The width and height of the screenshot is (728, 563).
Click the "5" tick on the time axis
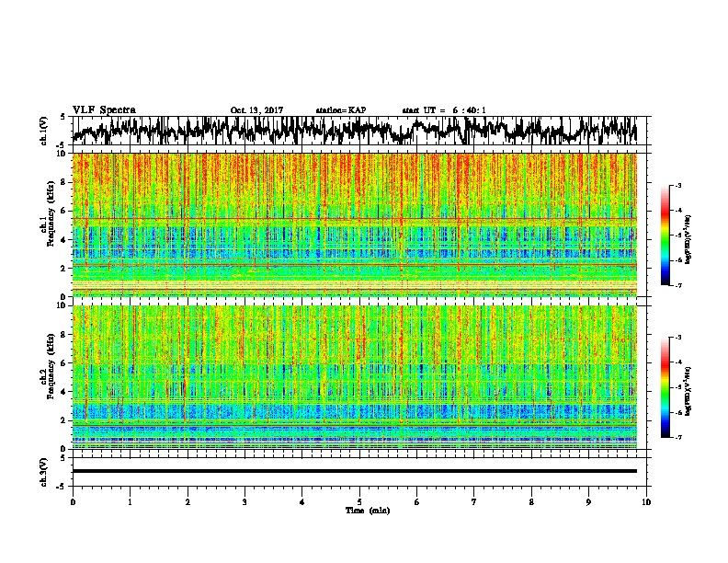pos(359,502)
